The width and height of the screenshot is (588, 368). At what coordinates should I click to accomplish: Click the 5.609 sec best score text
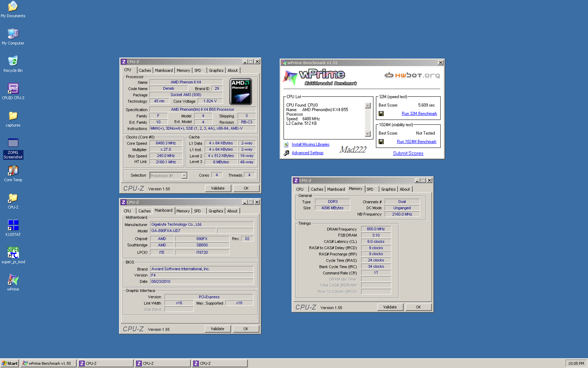click(426, 105)
